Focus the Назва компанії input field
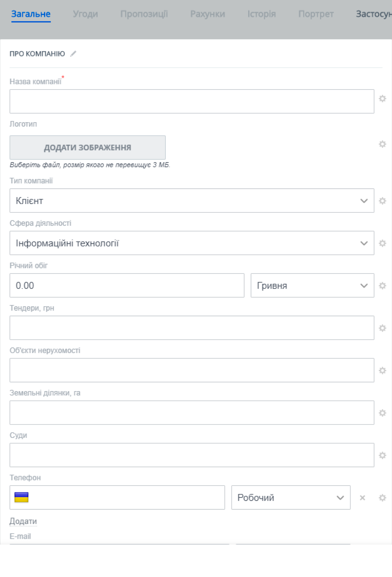 (192, 102)
